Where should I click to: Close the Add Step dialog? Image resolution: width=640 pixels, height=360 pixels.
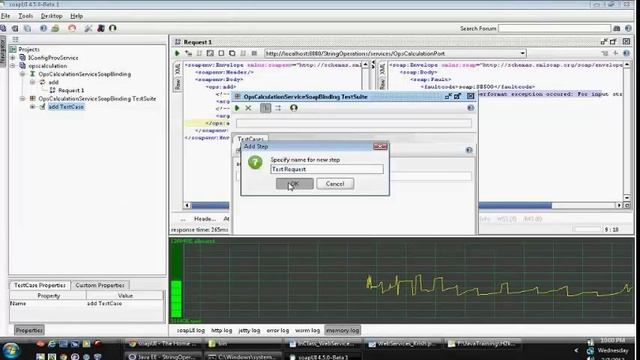(380, 146)
